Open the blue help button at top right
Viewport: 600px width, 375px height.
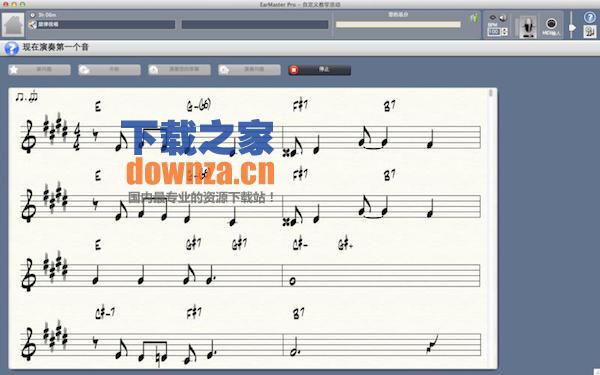590,17
